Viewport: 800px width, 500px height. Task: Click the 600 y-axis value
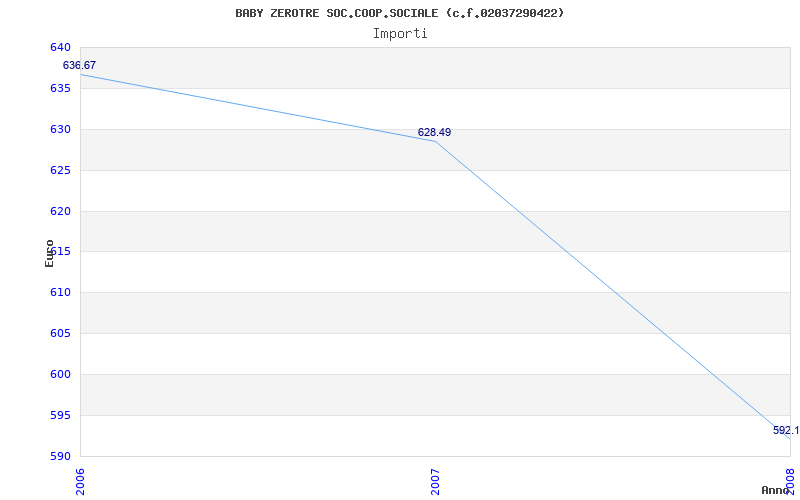pos(60,374)
